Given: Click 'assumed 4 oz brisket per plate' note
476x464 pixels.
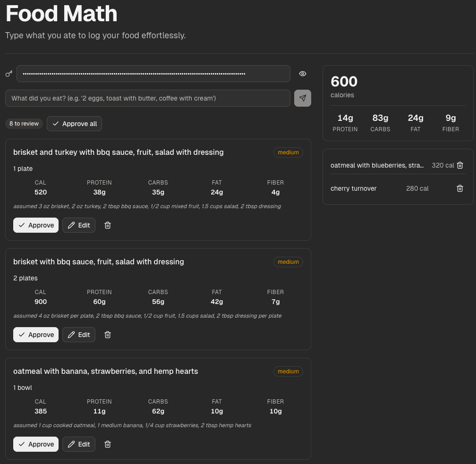Looking at the screenshot, I should click(x=147, y=316).
